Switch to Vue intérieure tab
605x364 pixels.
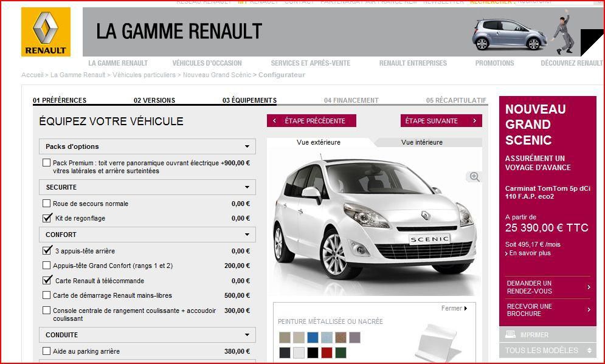pyautogui.click(x=422, y=142)
